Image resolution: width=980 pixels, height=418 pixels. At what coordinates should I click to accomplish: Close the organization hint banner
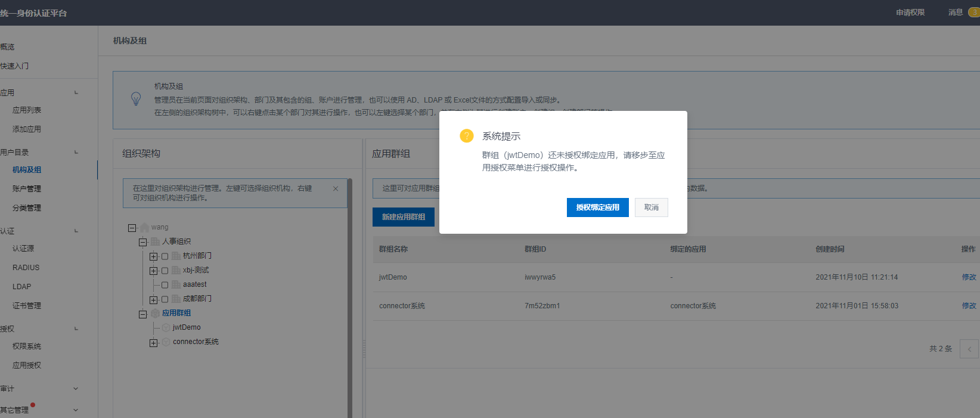click(336, 188)
